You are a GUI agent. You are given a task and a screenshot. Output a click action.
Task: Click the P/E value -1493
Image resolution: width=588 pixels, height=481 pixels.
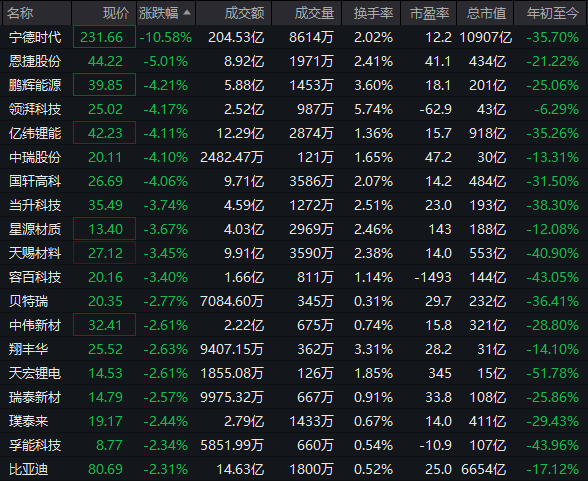click(433, 277)
